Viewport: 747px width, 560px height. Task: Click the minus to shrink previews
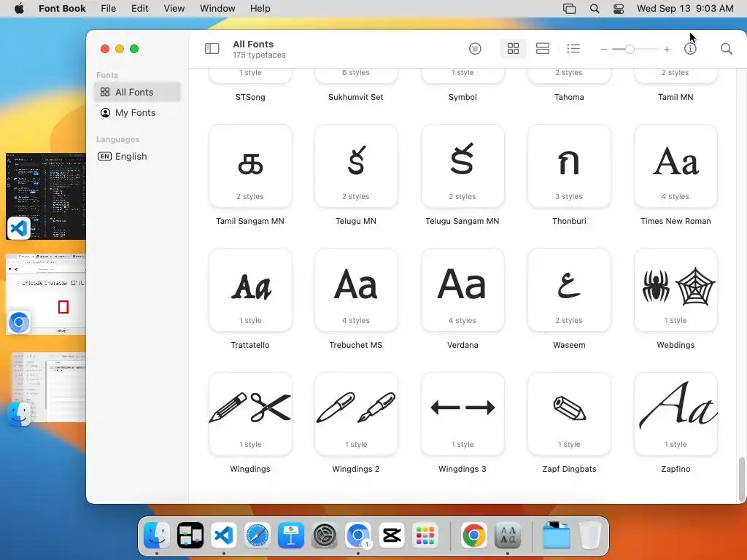pos(603,49)
